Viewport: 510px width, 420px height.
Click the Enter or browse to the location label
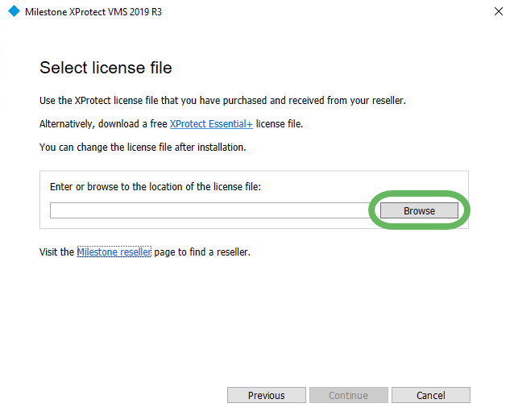click(x=155, y=186)
